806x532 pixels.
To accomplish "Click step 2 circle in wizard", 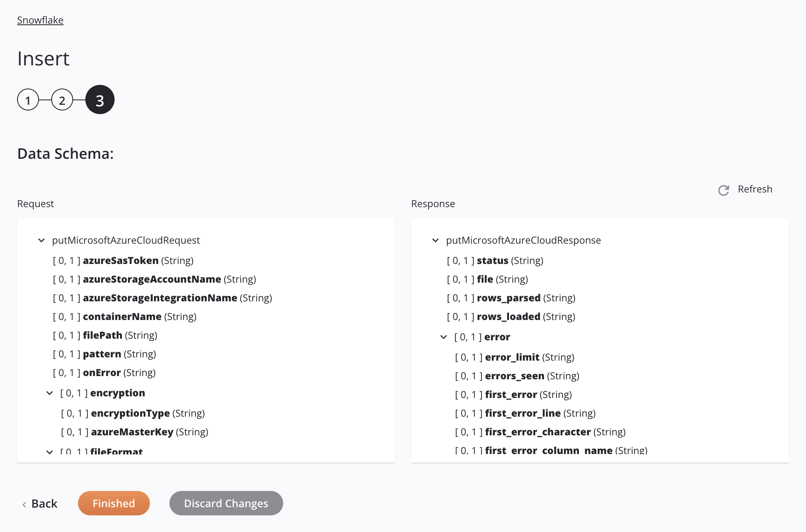I will 63,99.
